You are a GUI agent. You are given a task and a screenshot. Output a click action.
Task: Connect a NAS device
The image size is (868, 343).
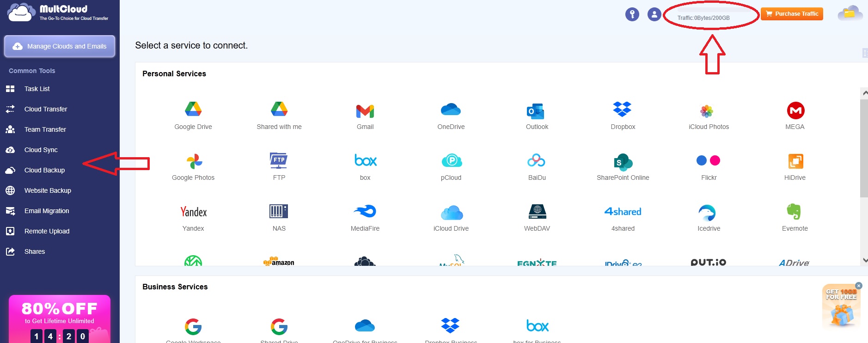coord(279,217)
